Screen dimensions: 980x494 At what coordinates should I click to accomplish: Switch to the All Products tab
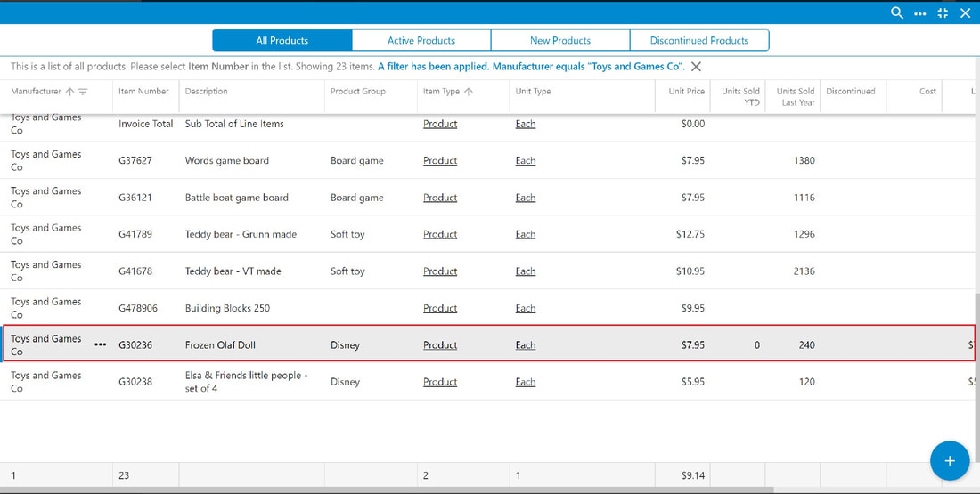click(x=282, y=41)
